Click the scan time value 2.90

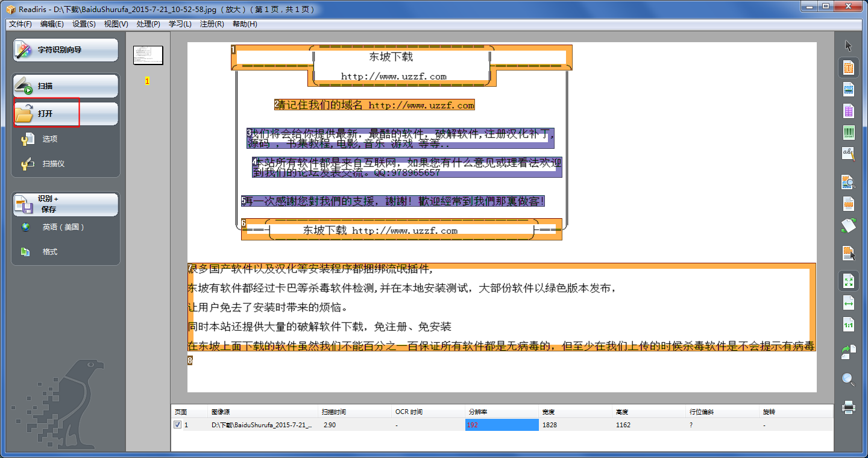point(330,425)
